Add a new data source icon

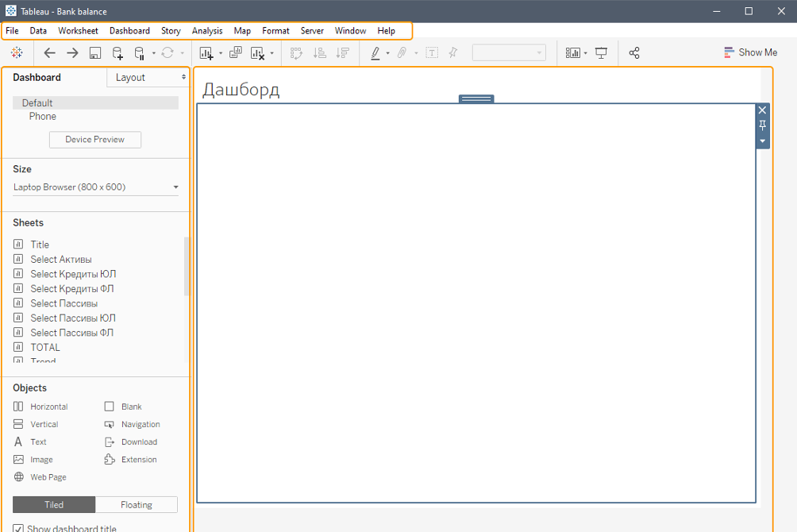(x=117, y=53)
